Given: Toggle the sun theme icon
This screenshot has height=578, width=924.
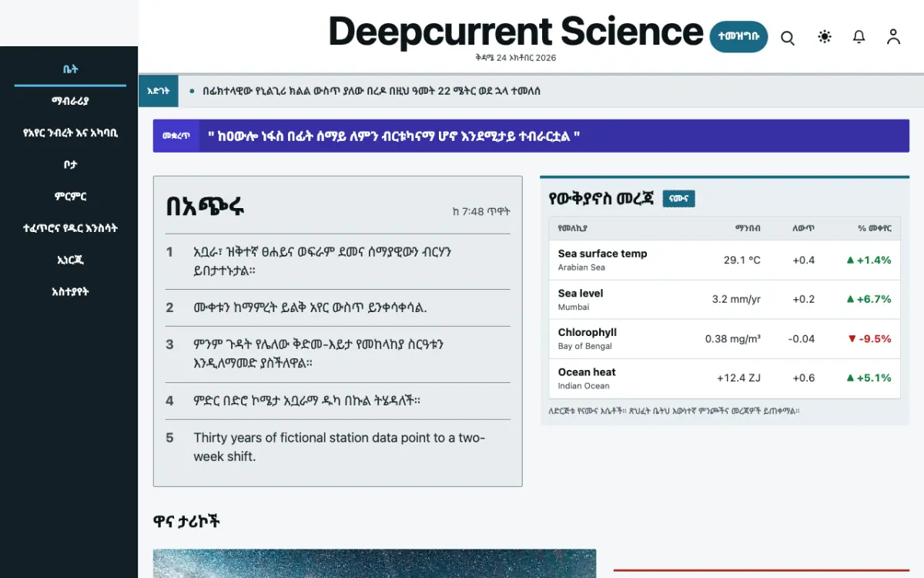Looking at the screenshot, I should (825, 36).
